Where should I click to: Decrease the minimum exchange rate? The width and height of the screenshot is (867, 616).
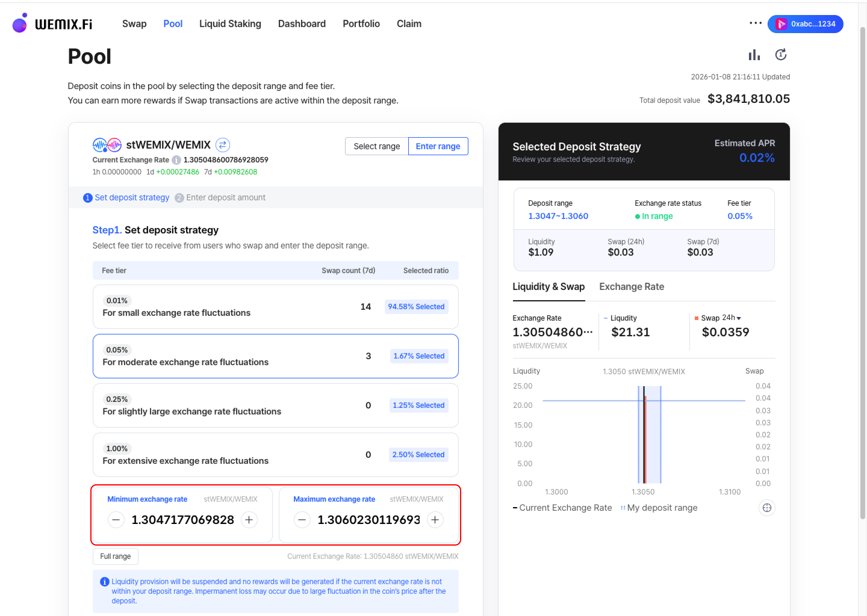click(116, 520)
